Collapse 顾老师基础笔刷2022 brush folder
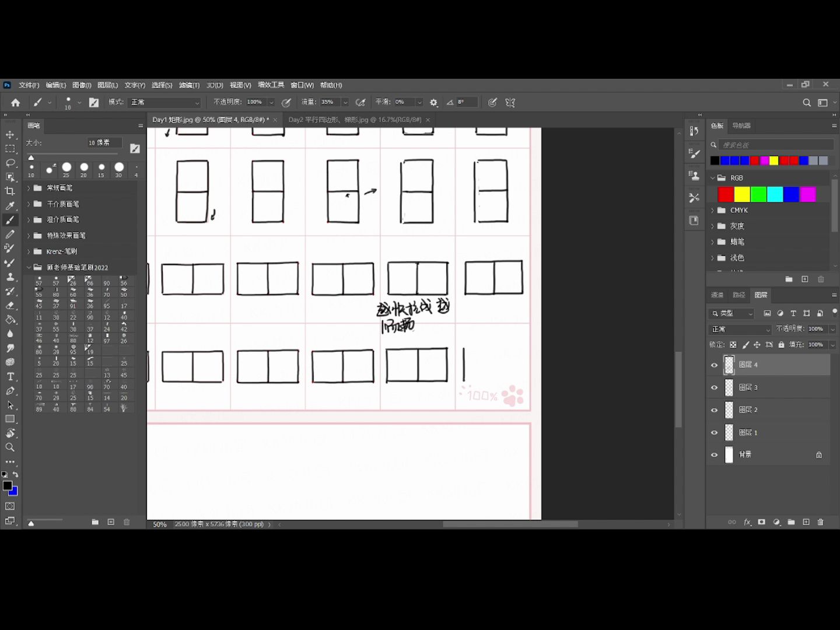 point(29,267)
